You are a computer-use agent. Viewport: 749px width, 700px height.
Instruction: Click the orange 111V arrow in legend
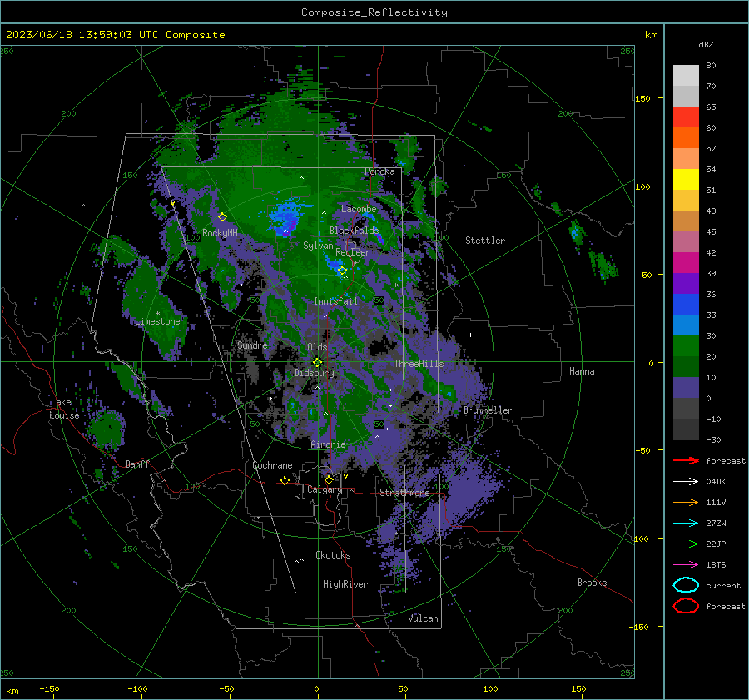[x=686, y=502]
